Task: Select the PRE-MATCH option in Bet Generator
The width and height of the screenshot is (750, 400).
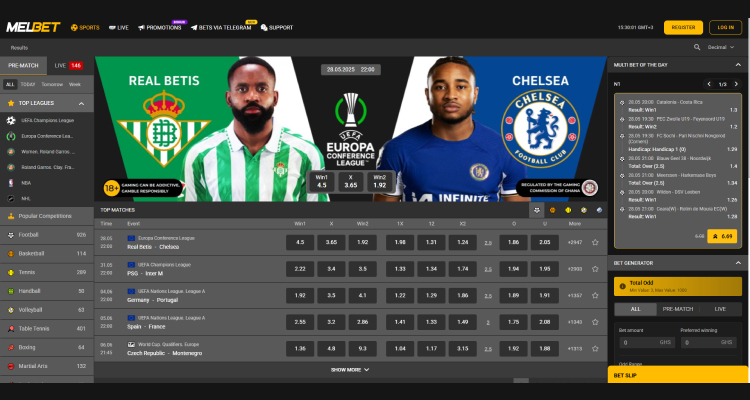Action: pos(678,309)
